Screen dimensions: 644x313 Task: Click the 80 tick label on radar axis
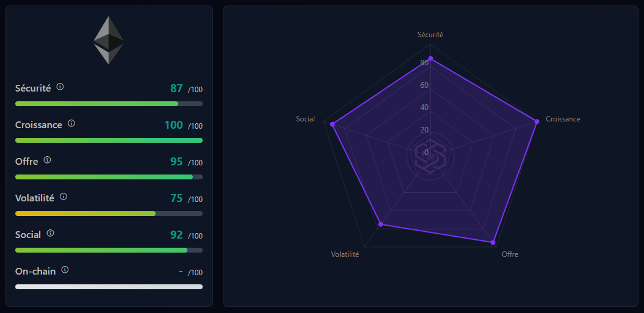point(424,63)
